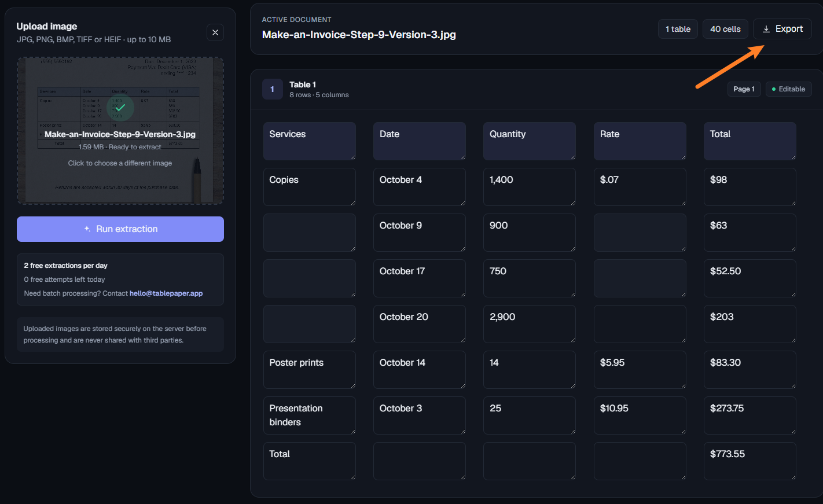The width and height of the screenshot is (823, 504).
Task: Edit the Rate header cell
Action: 640,141
